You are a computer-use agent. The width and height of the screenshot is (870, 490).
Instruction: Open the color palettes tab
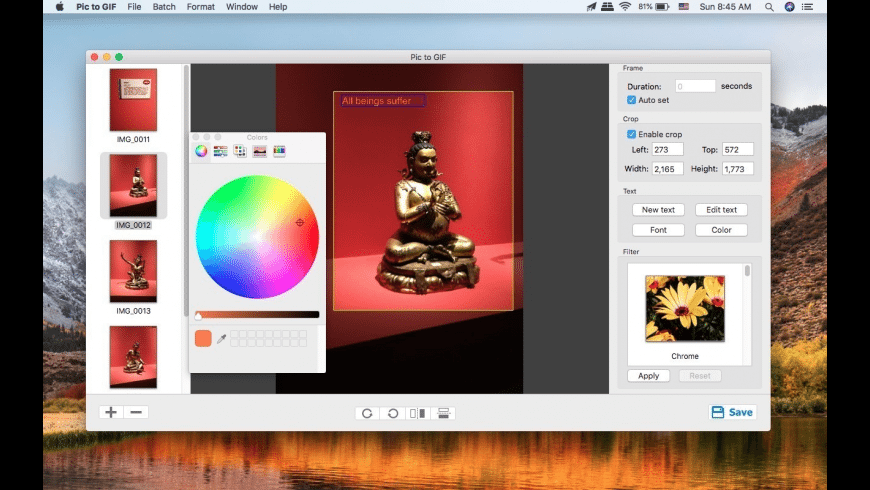240,151
